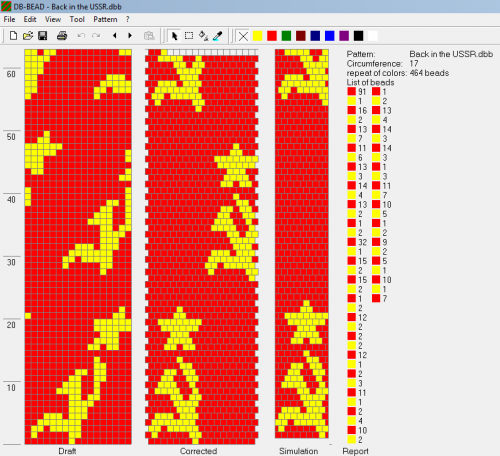The height and width of the screenshot is (456, 500).
Task: Click the Print icon in the toolbar
Action: 62,36
